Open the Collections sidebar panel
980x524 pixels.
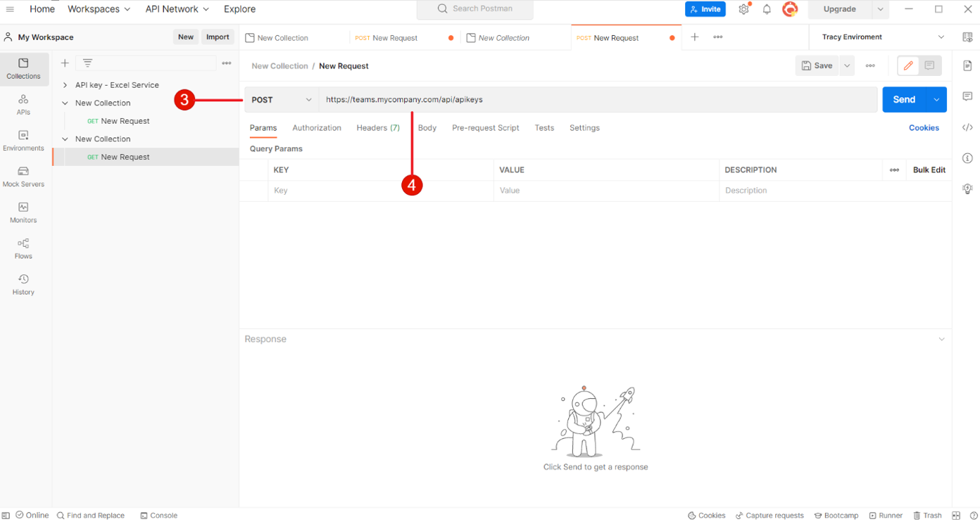[x=23, y=69]
